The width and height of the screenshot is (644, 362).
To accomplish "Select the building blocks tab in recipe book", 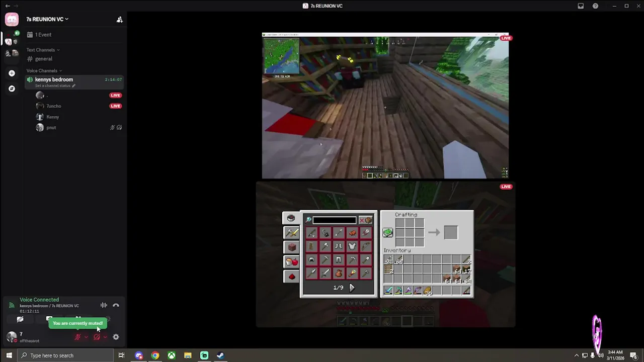I will point(291,247).
